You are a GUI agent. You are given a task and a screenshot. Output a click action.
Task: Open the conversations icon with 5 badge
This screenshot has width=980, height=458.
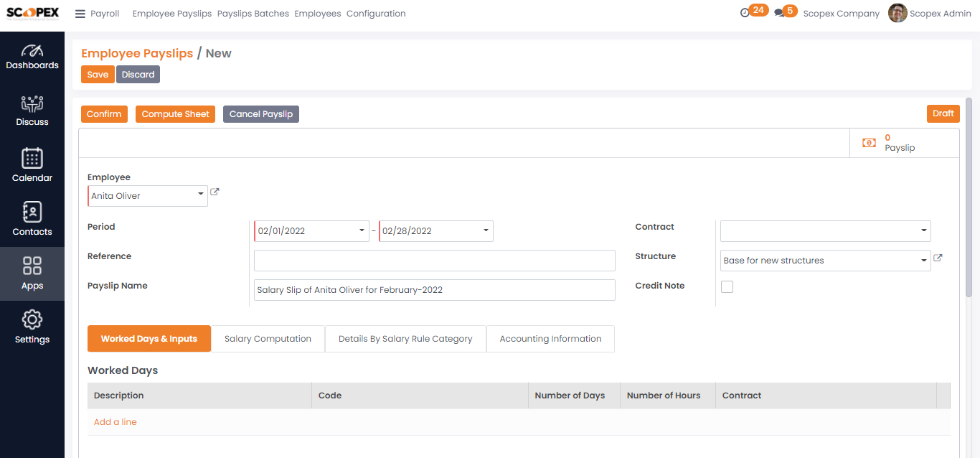click(x=786, y=11)
